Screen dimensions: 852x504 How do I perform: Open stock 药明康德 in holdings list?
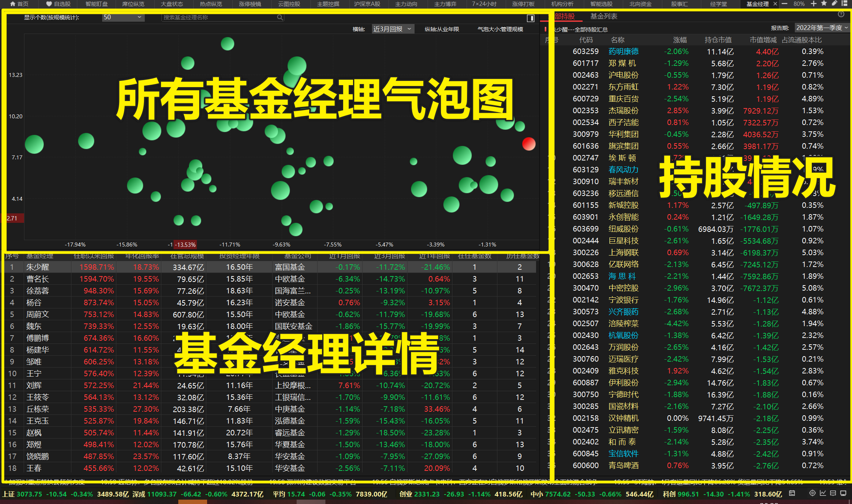tap(624, 52)
